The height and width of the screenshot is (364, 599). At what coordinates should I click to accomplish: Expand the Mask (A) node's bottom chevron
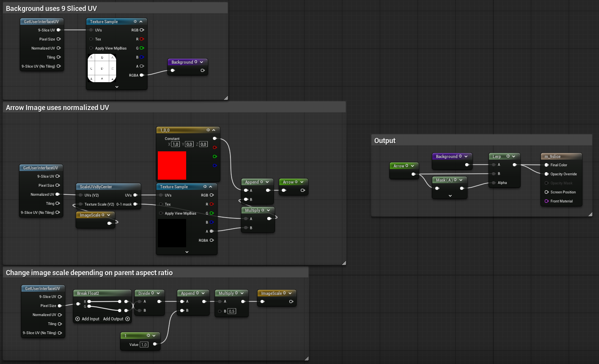pyautogui.click(x=450, y=196)
